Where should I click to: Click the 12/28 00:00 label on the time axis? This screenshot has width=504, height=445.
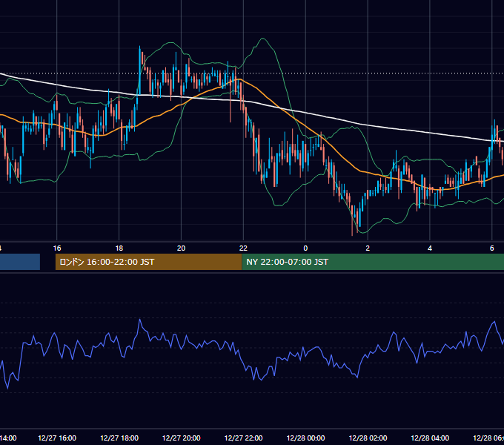[305, 438]
